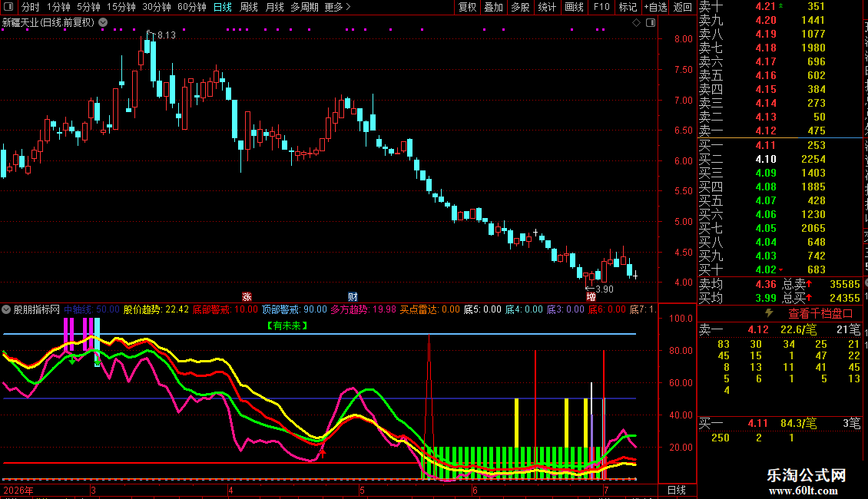
Task: Open the dropdown beside 新疆天业 stock title
Action: 103,23
